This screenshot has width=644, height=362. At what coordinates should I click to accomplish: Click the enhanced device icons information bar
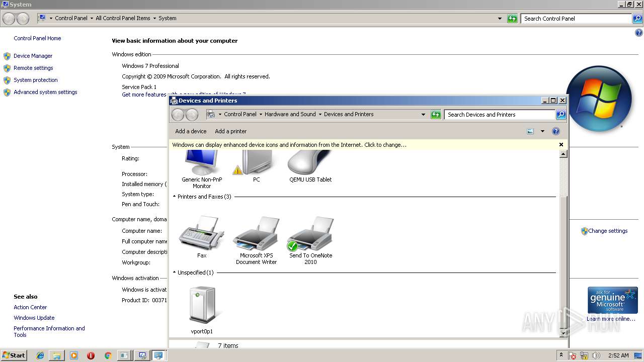click(289, 145)
